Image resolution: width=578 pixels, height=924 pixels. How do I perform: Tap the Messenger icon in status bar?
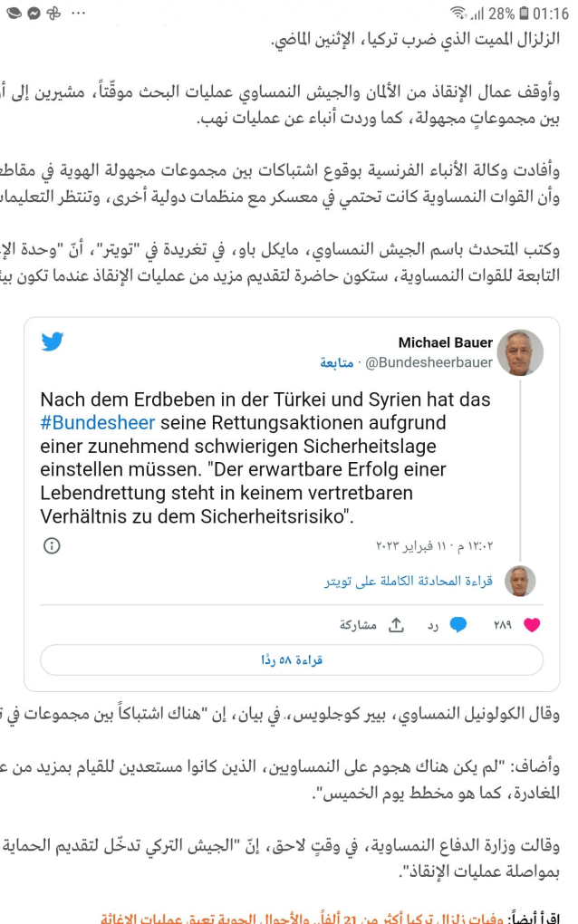coord(34,14)
